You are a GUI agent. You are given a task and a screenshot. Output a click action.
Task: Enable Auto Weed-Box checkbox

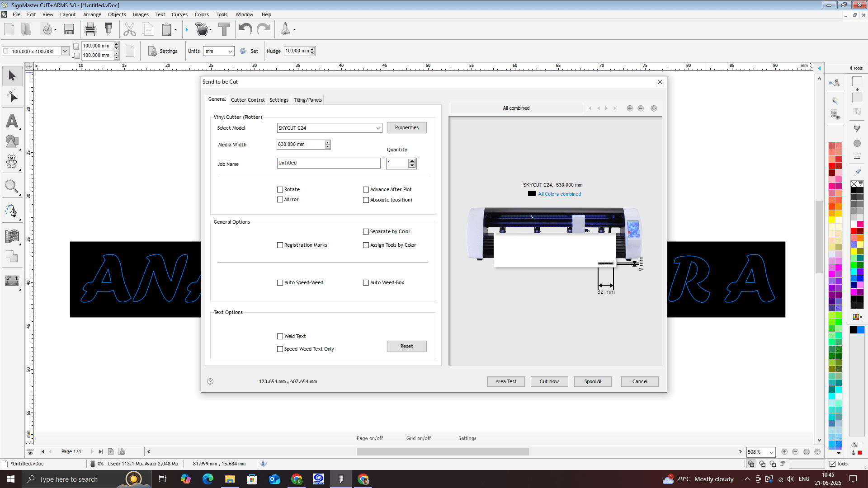tap(366, 283)
